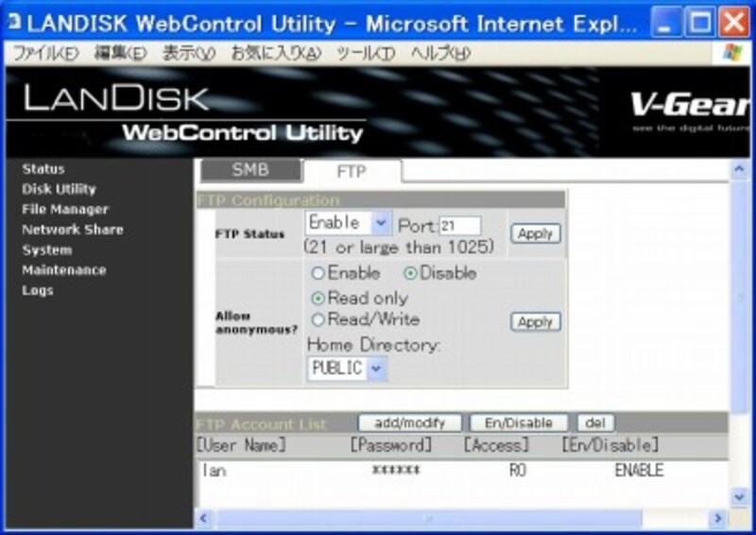The width and height of the screenshot is (756, 535).
Task: Click the [Password] column header
Action: 391,445
